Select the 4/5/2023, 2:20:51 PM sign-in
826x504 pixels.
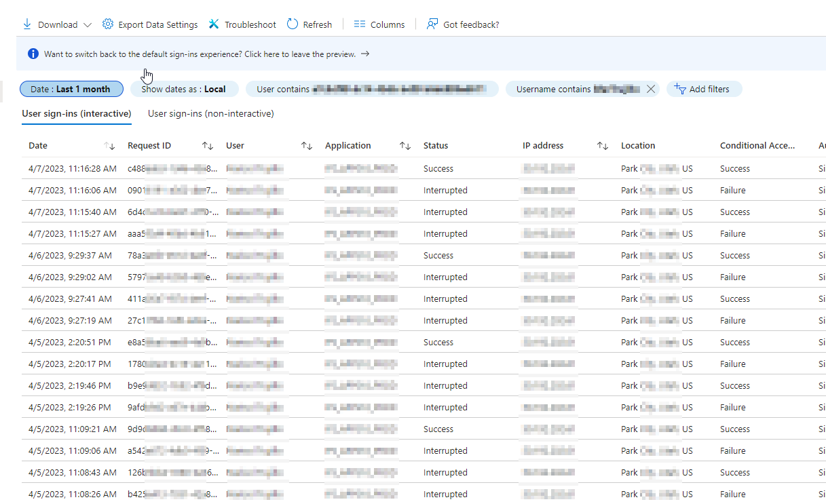click(x=424, y=342)
